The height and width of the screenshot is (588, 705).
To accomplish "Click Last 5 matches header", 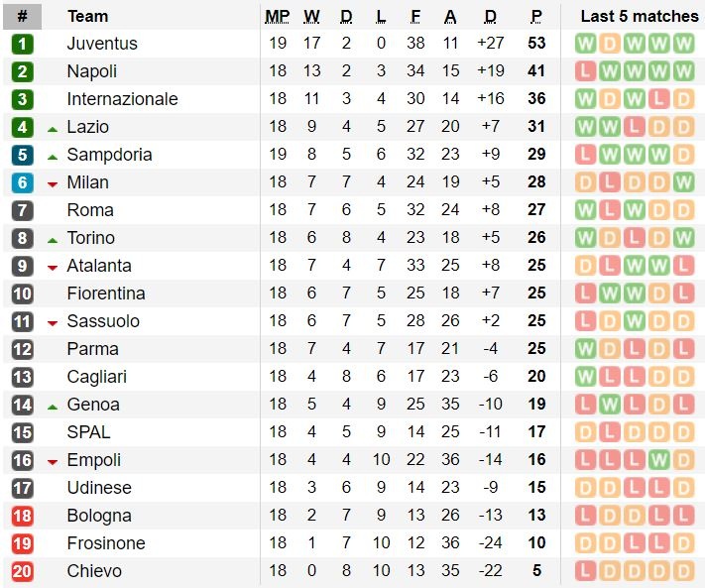I will point(639,16).
